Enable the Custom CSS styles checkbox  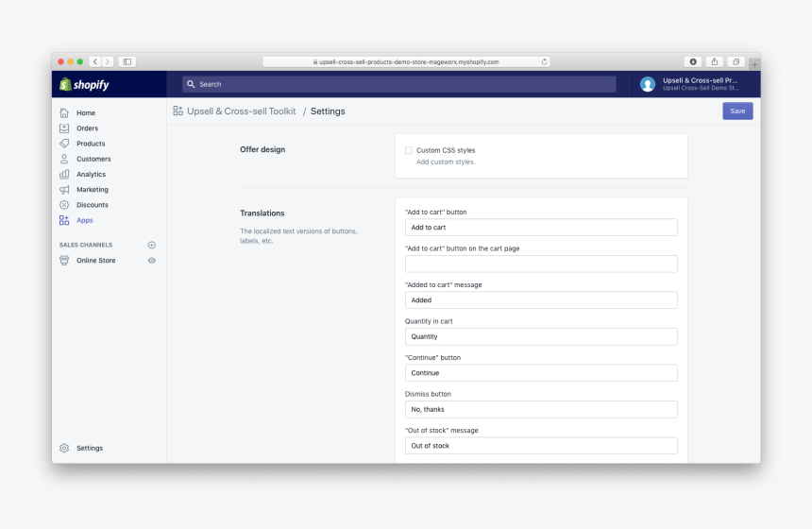coord(409,150)
